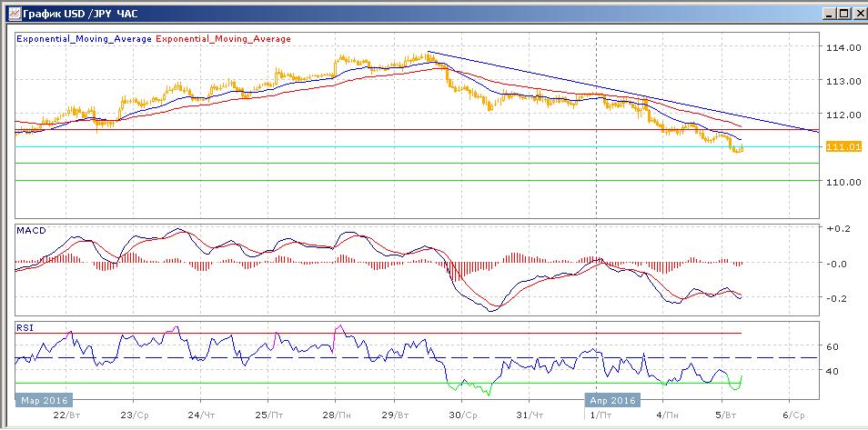Select the blue Exponential_Moving_Average legend label
868x430 pixels.
click(85, 39)
